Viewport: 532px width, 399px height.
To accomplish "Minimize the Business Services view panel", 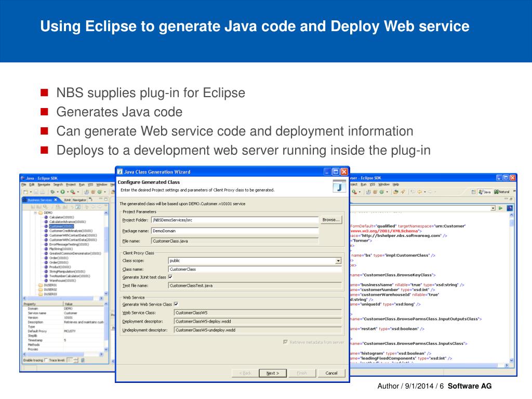I will tap(101, 198).
